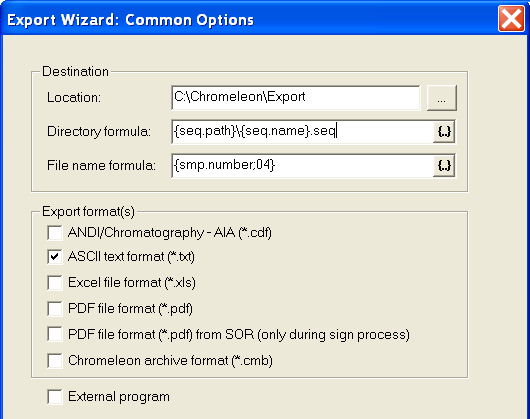The image size is (530, 419).
Task: Enable PDF file format (*.pdf)
Action: (55, 309)
